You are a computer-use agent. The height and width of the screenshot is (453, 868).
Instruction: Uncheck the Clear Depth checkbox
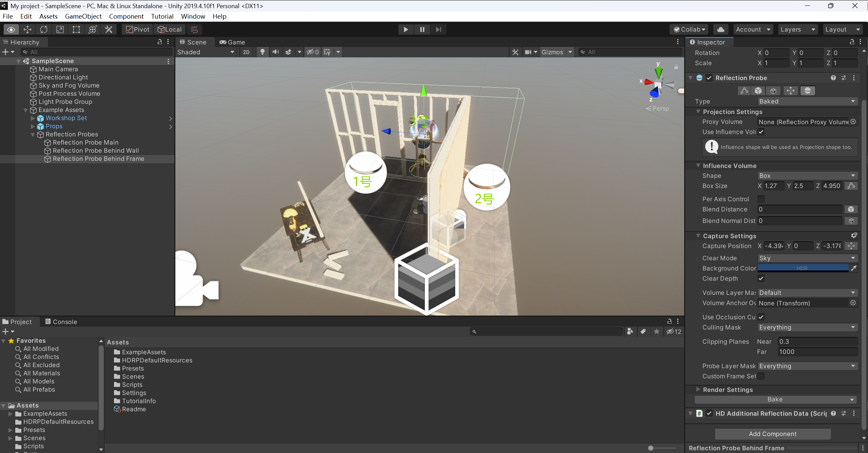pyautogui.click(x=761, y=278)
